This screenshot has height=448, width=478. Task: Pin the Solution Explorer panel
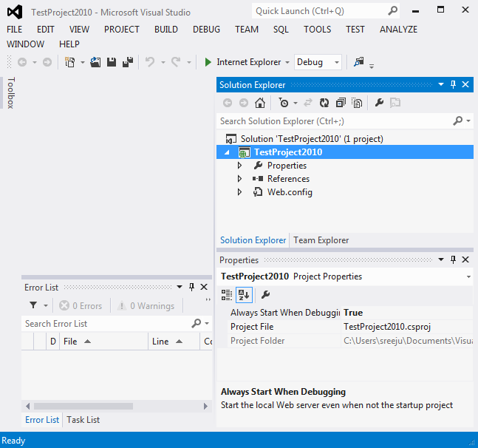[x=453, y=84]
